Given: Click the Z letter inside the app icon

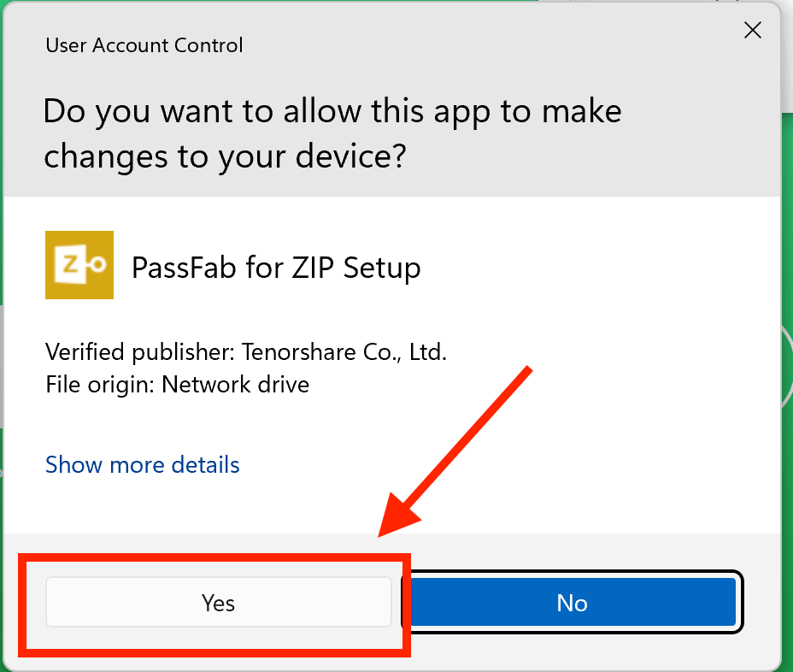Looking at the screenshot, I should click(72, 262).
